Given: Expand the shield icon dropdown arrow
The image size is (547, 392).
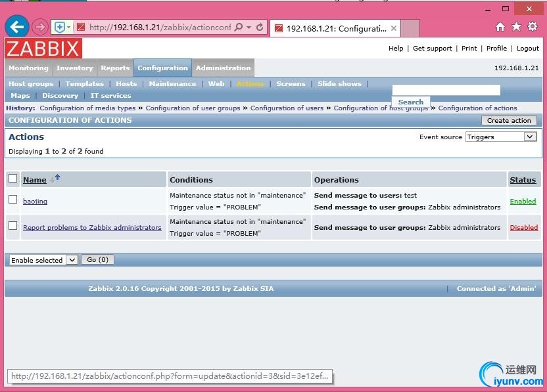Looking at the screenshot, I should point(69,27).
